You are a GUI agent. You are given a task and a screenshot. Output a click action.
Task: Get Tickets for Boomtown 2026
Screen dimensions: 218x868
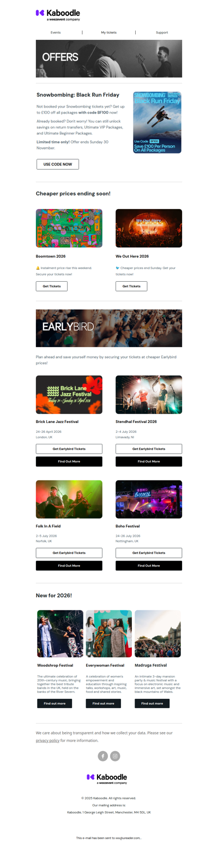(x=52, y=286)
